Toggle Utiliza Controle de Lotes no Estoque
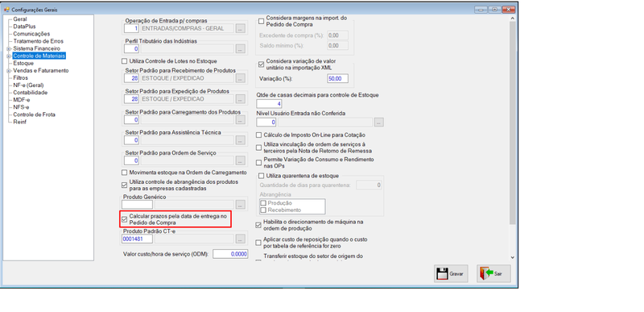The width and height of the screenshot is (644, 312). click(x=125, y=61)
